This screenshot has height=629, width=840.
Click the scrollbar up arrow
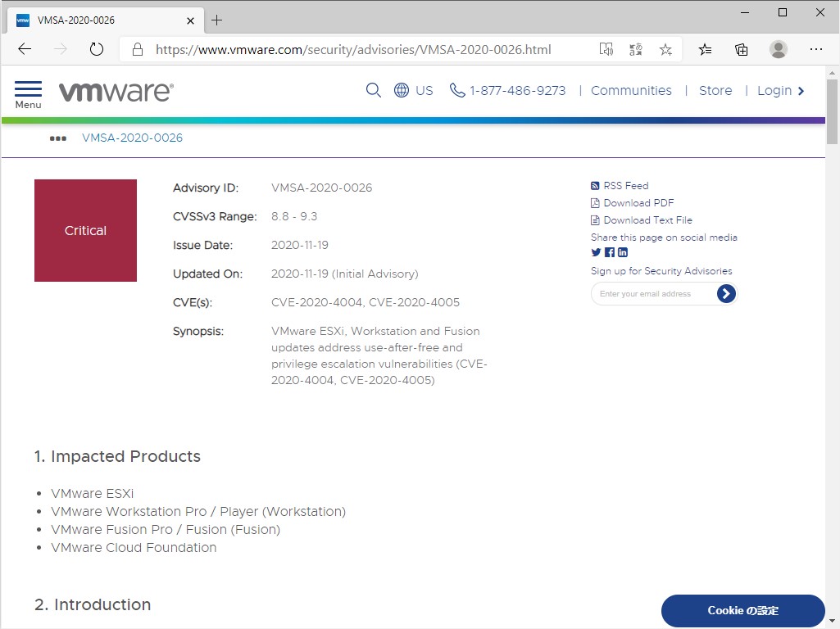[832, 72]
